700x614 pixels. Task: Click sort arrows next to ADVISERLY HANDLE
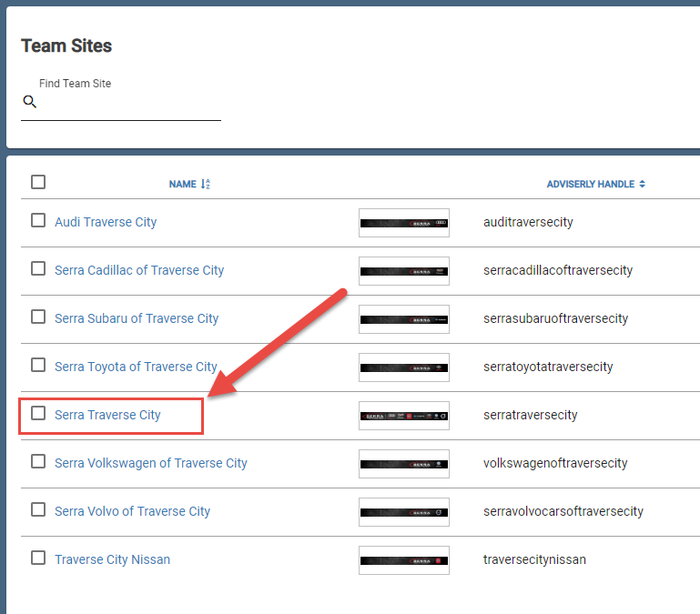pos(642,184)
